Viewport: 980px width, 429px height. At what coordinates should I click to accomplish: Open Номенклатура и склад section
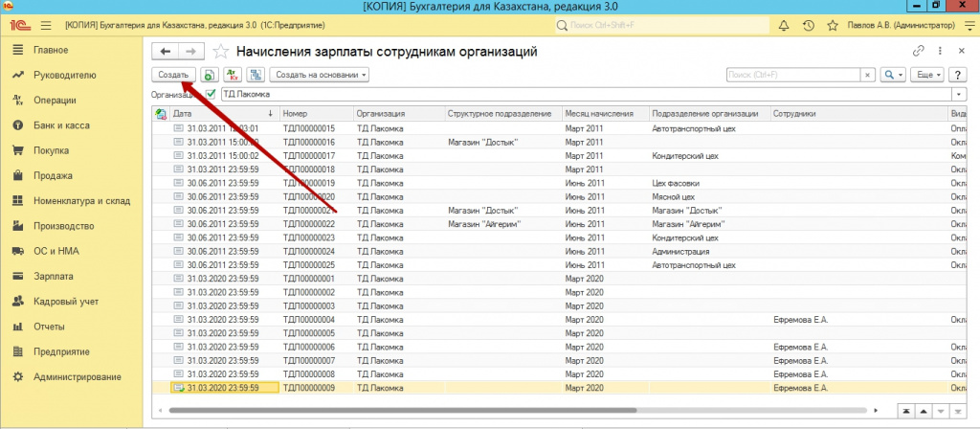82,201
